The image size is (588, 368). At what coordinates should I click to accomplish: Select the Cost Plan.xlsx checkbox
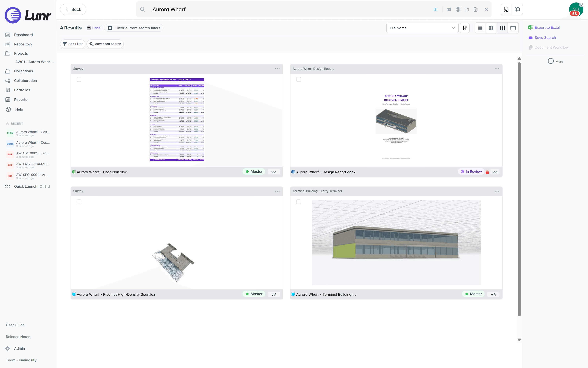[79, 80]
